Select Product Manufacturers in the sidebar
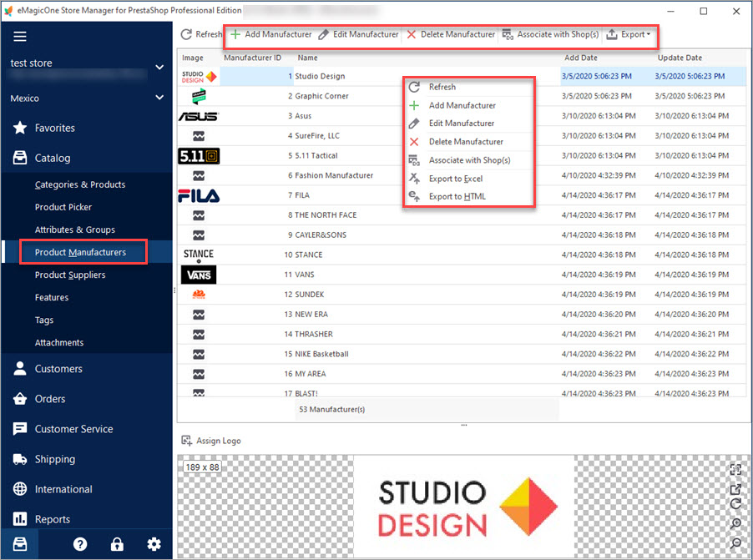 (80, 252)
